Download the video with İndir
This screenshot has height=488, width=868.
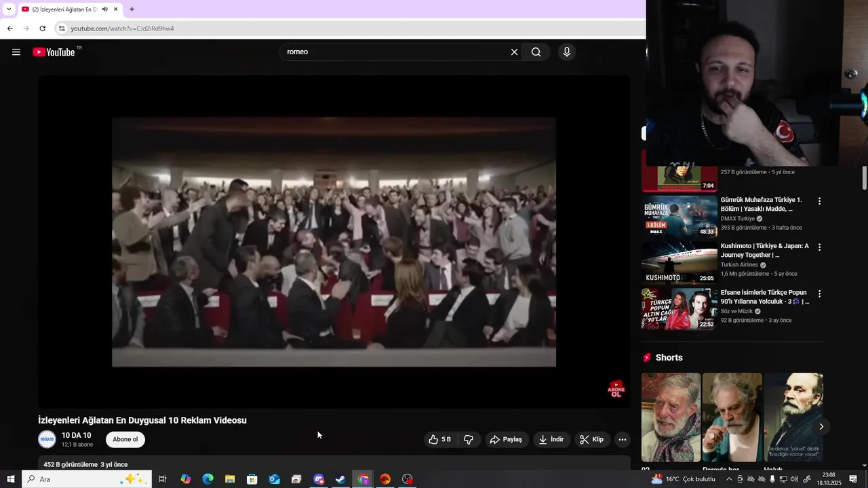(551, 439)
